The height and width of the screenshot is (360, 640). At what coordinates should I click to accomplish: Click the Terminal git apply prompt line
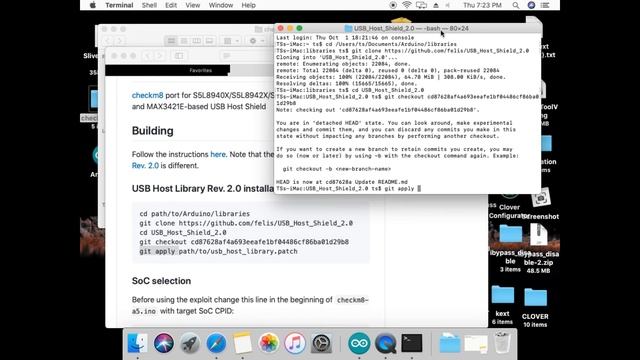(x=348, y=189)
